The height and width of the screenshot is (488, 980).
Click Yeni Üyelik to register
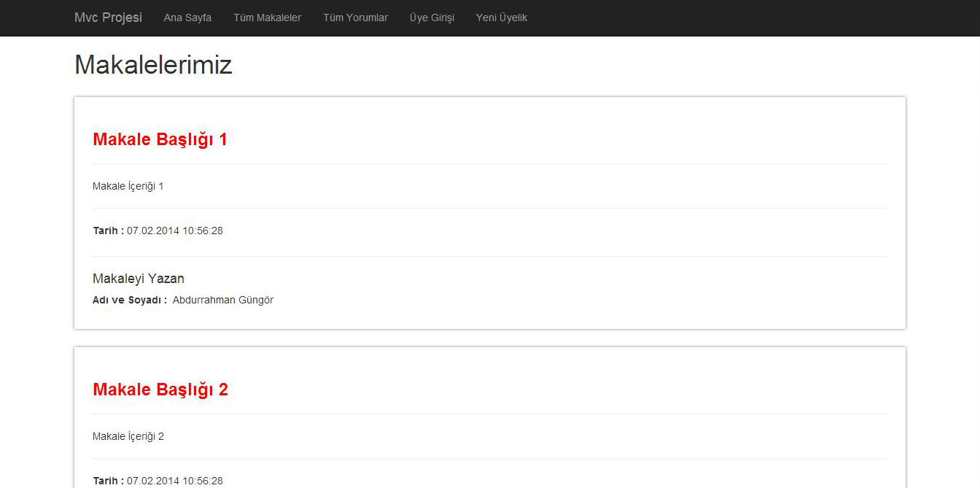501,18
